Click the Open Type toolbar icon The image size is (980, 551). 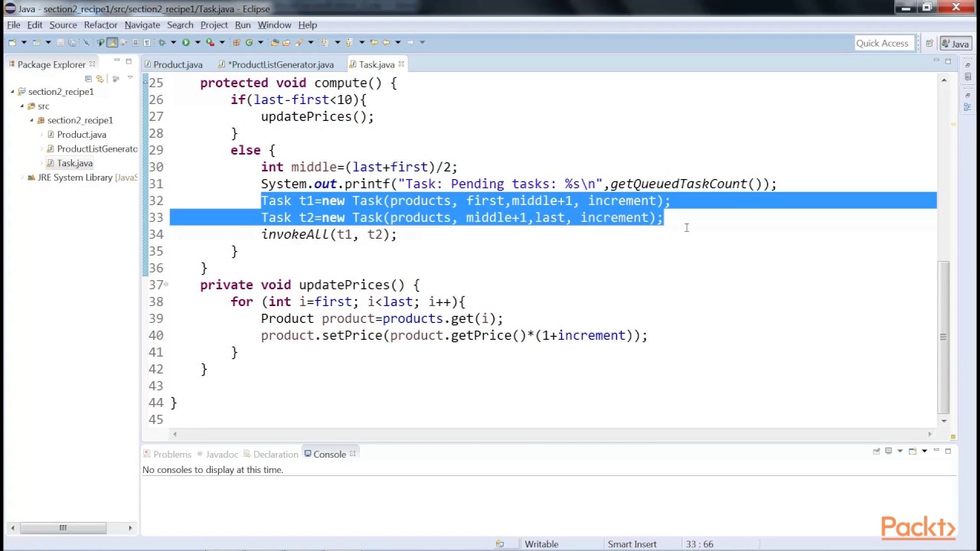pyautogui.click(x=274, y=42)
